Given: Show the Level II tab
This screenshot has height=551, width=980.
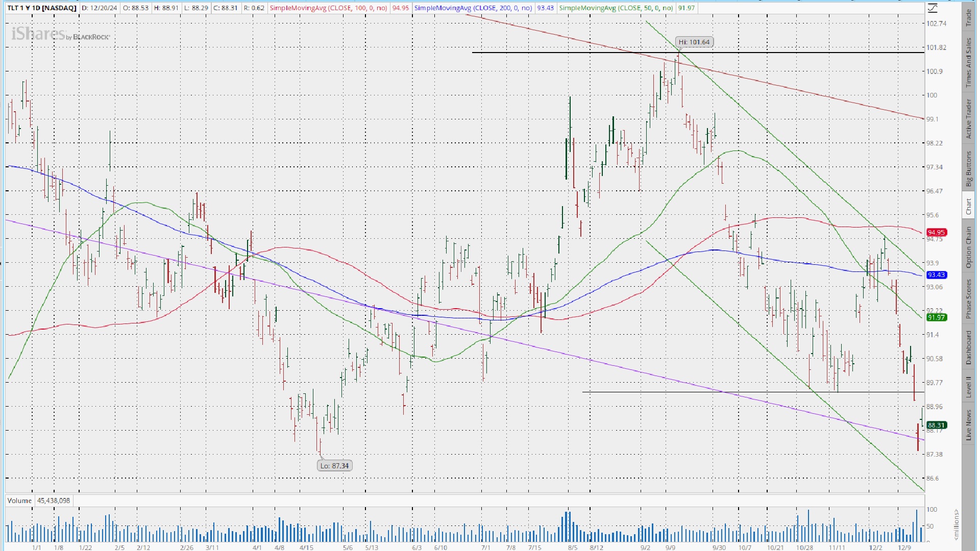Looking at the screenshot, I should point(968,387).
